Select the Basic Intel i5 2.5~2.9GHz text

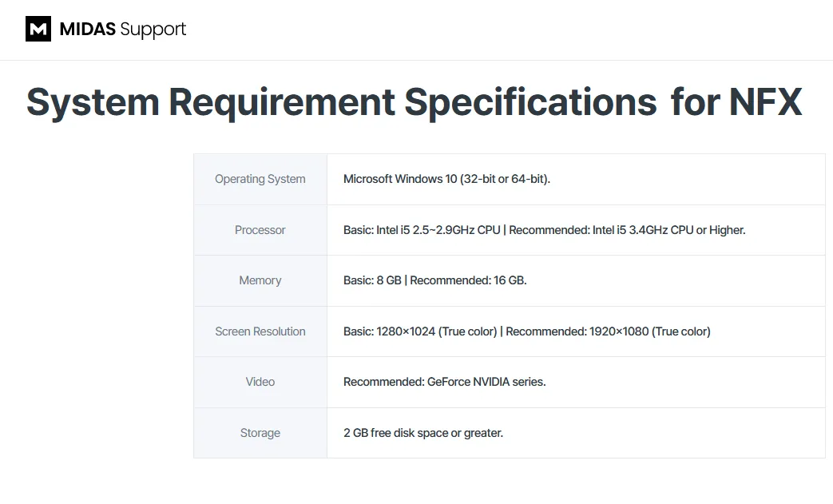[422, 230]
